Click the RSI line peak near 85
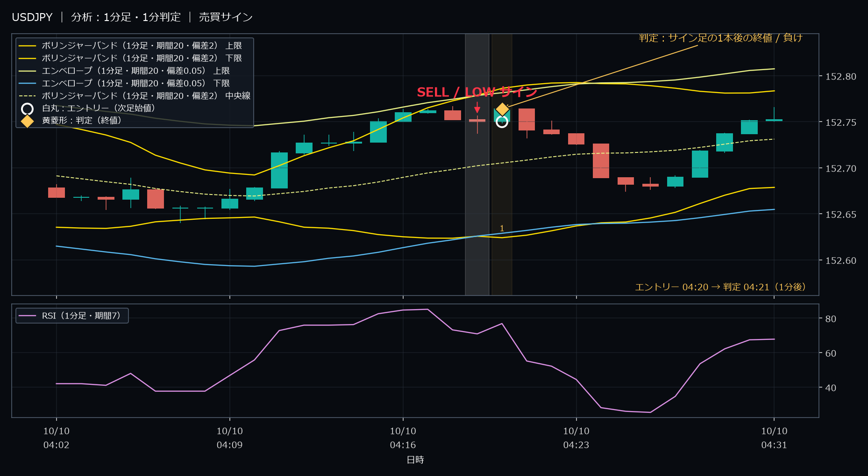This screenshot has width=868, height=476. [427, 309]
